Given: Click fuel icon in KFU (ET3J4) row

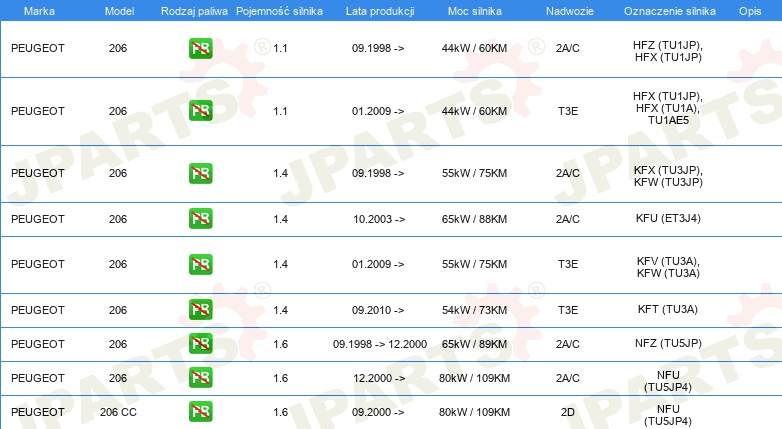Looking at the screenshot, I should (x=200, y=218).
